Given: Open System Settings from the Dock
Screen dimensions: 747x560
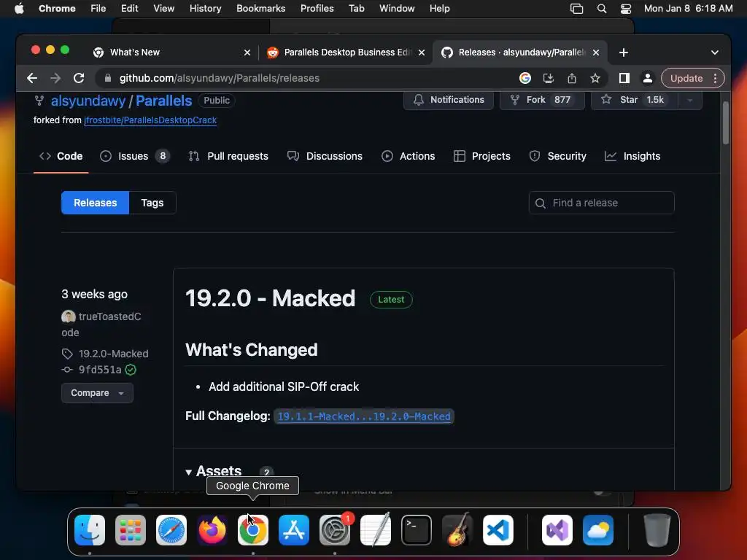Looking at the screenshot, I should [334, 530].
